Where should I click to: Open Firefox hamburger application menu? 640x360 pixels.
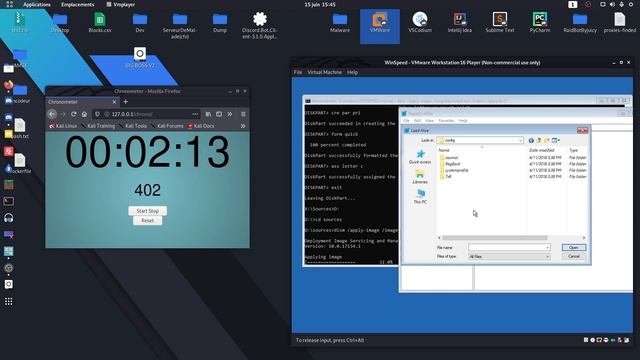click(243, 114)
